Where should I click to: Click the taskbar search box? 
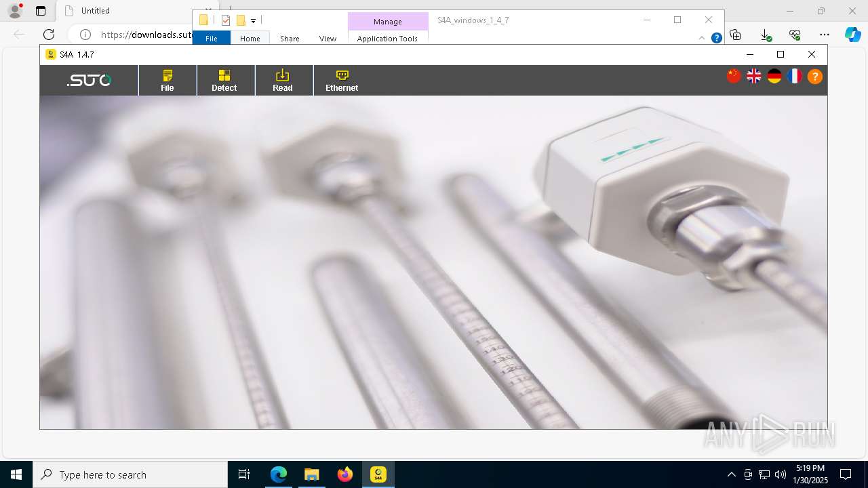click(x=130, y=474)
